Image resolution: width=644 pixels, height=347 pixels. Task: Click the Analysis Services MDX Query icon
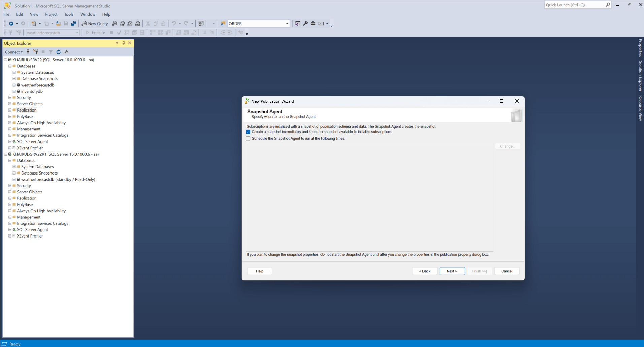122,24
